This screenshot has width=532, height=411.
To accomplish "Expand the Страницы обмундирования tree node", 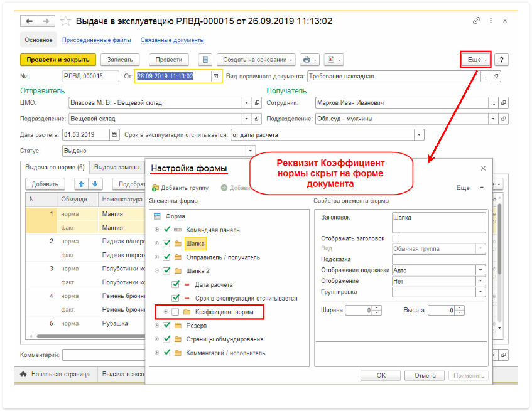I will pyautogui.click(x=156, y=339).
